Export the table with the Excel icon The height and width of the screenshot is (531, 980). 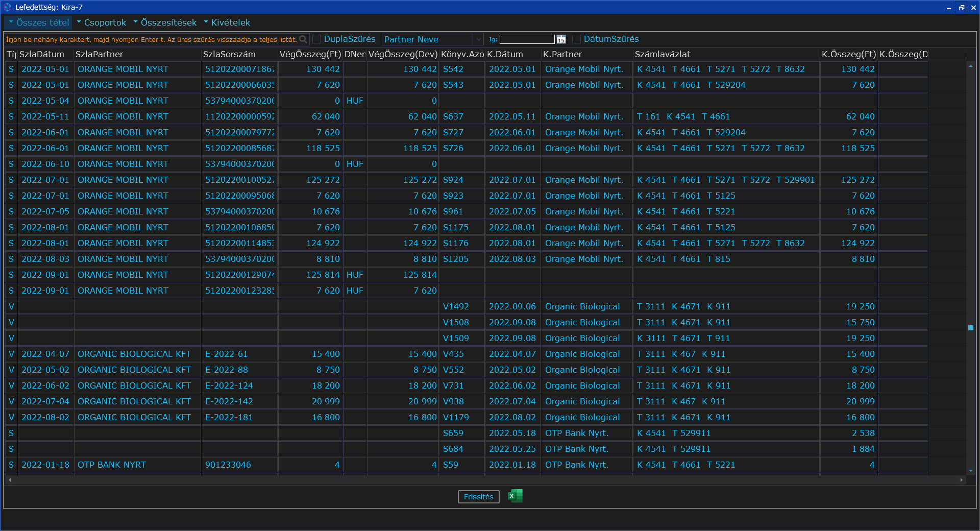[x=515, y=496]
